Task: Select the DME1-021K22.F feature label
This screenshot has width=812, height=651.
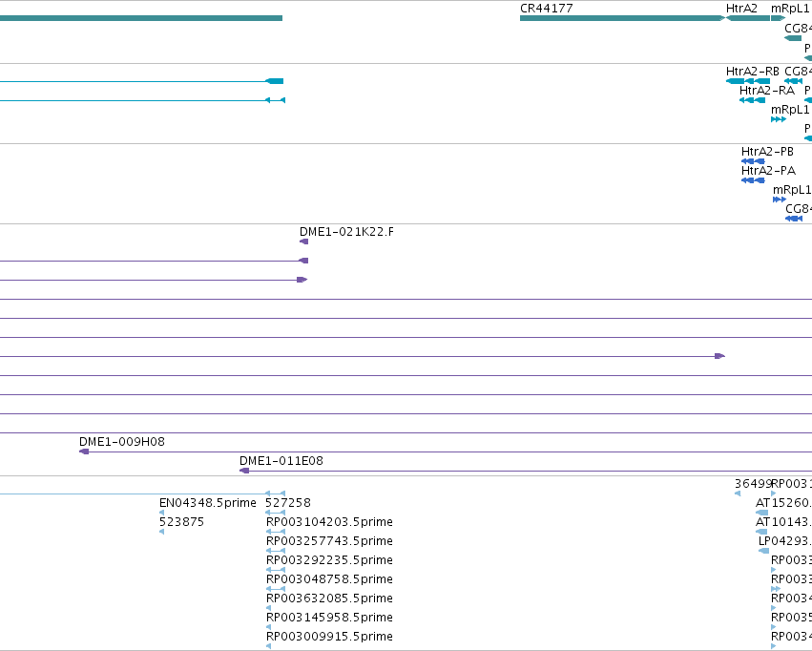Action: coord(346,232)
